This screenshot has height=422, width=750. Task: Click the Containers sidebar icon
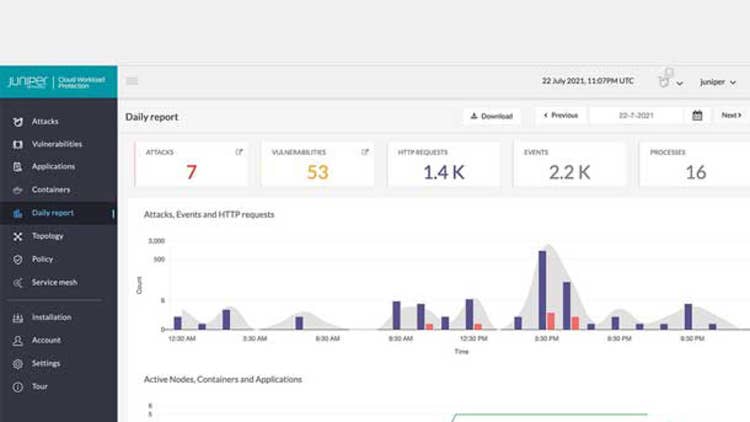(18, 190)
